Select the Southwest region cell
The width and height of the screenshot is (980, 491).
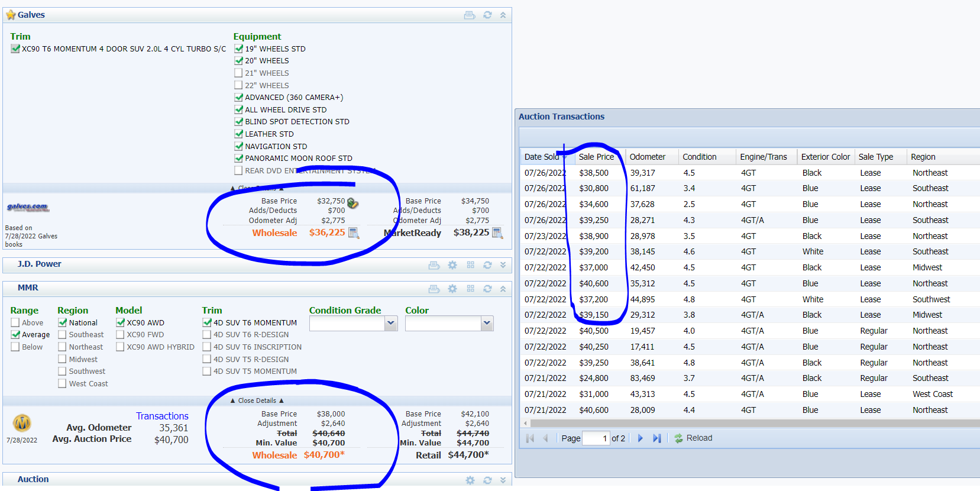932,299
